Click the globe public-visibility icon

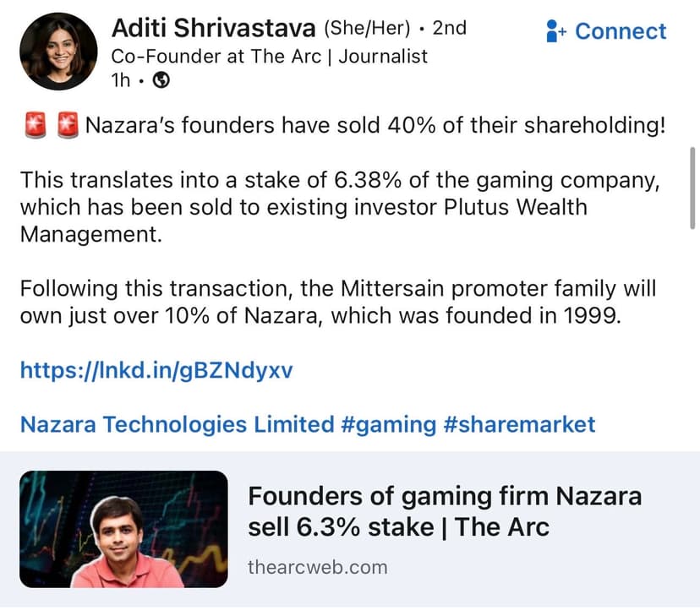tap(161, 82)
